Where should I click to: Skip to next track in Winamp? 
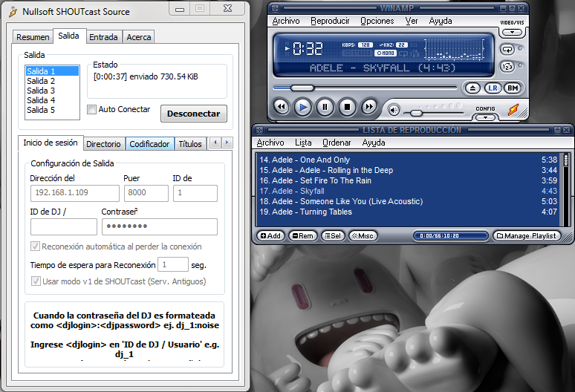click(369, 107)
